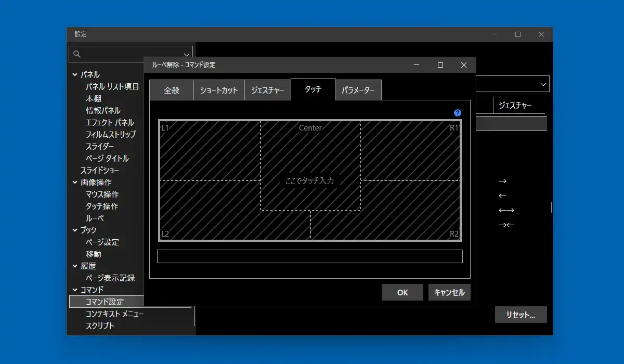624x364 pixels.
Task: Collapse the 画像操作 tree section
Action: coord(75,183)
